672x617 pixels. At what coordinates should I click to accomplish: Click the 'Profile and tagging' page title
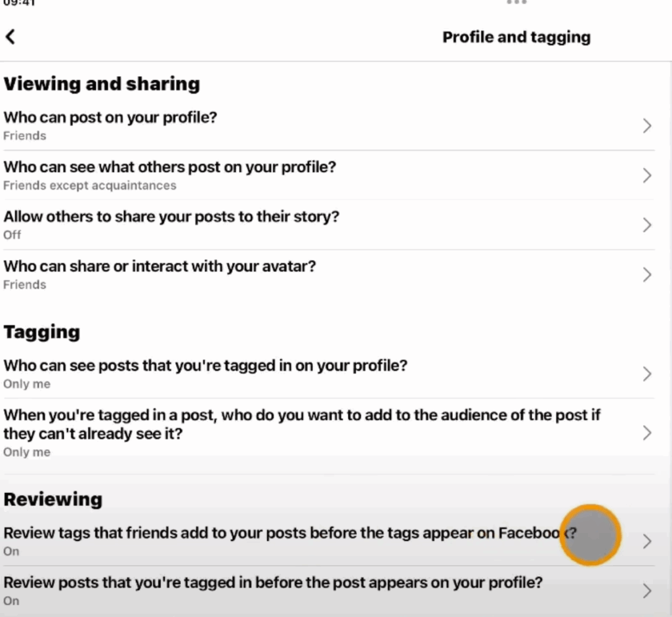pyautogui.click(x=516, y=37)
